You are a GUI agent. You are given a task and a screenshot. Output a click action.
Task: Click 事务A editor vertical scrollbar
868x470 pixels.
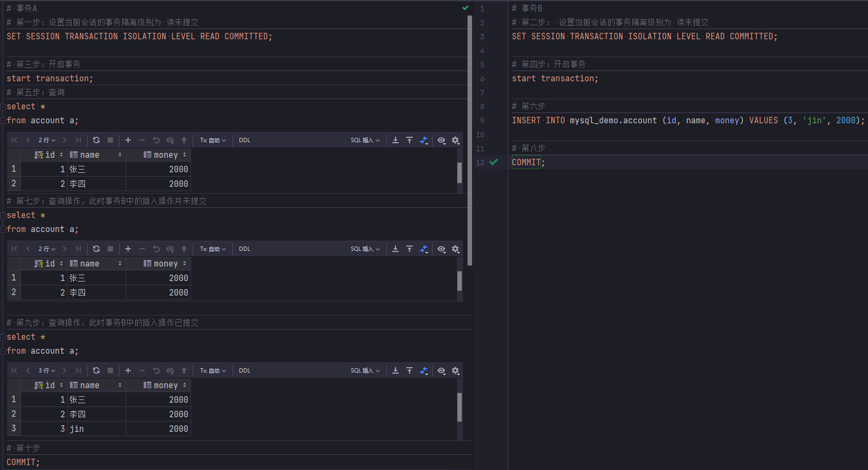click(470, 140)
